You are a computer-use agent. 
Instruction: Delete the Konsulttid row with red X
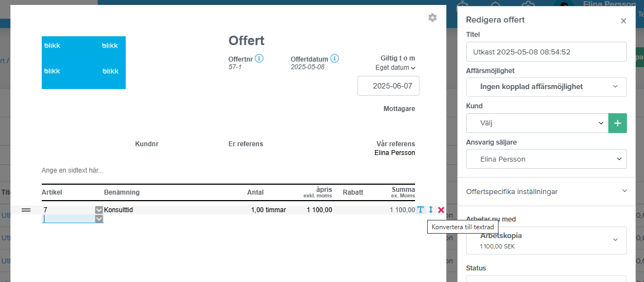click(441, 209)
